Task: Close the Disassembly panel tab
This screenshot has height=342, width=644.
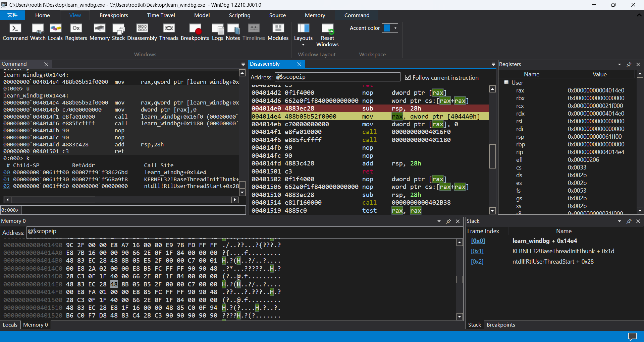Action: (x=299, y=64)
